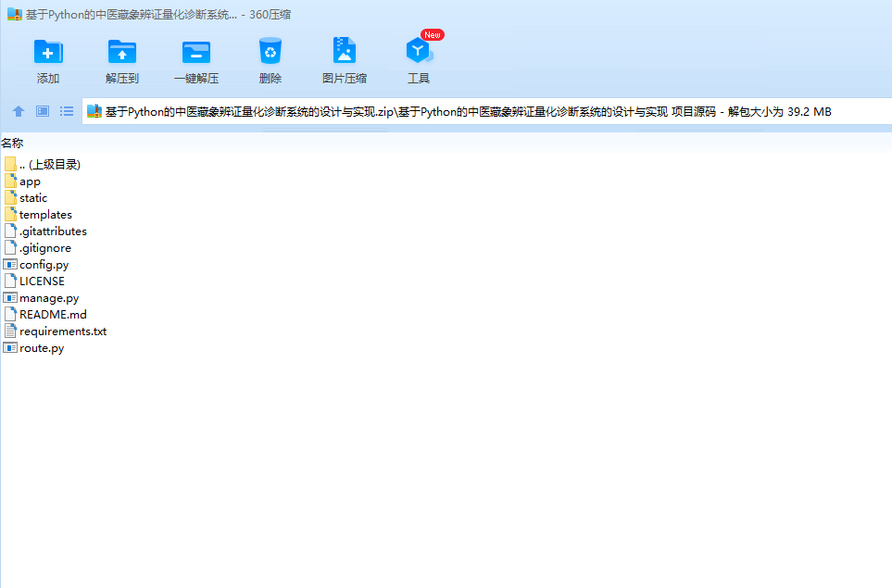Select the '.. (上级目录)' entry

click(50, 164)
